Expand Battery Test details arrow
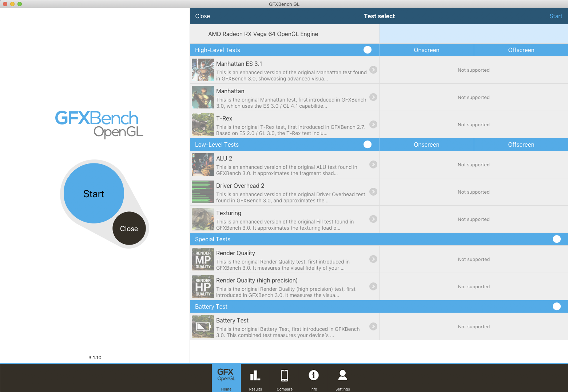 point(373,326)
